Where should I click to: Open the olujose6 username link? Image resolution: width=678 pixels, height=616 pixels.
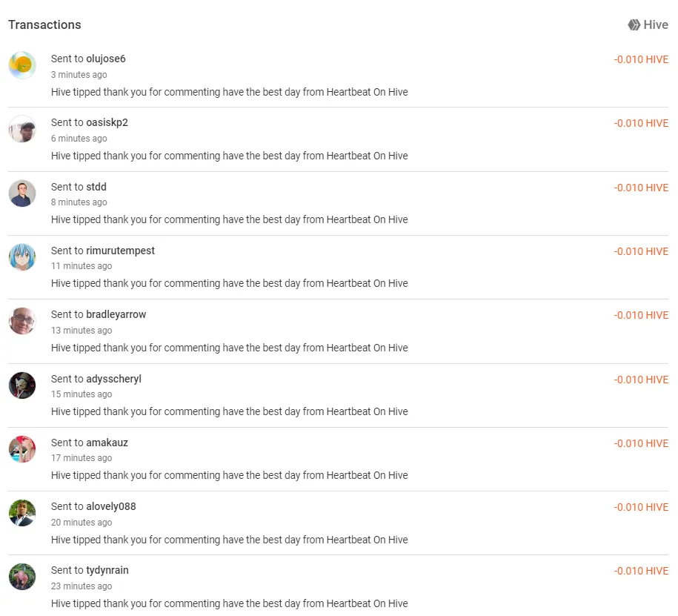(106, 59)
